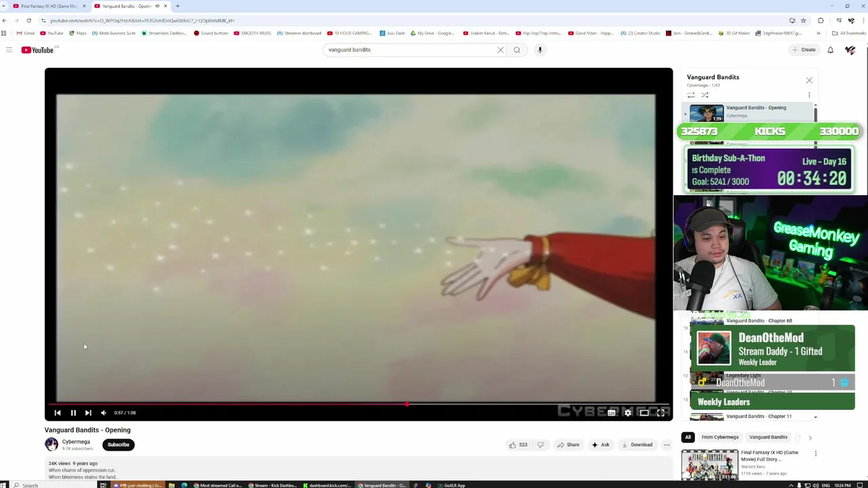
Task: Click the Ask button below video
Action: point(601,445)
